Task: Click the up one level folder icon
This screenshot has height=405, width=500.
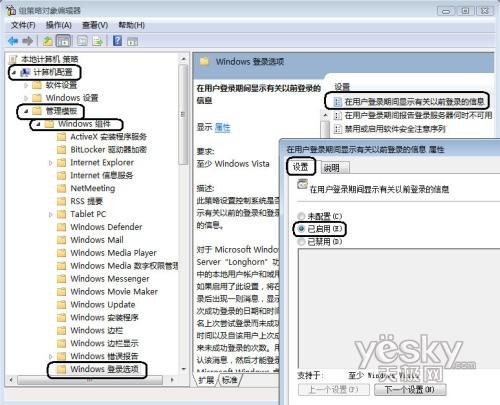Action: (47, 41)
